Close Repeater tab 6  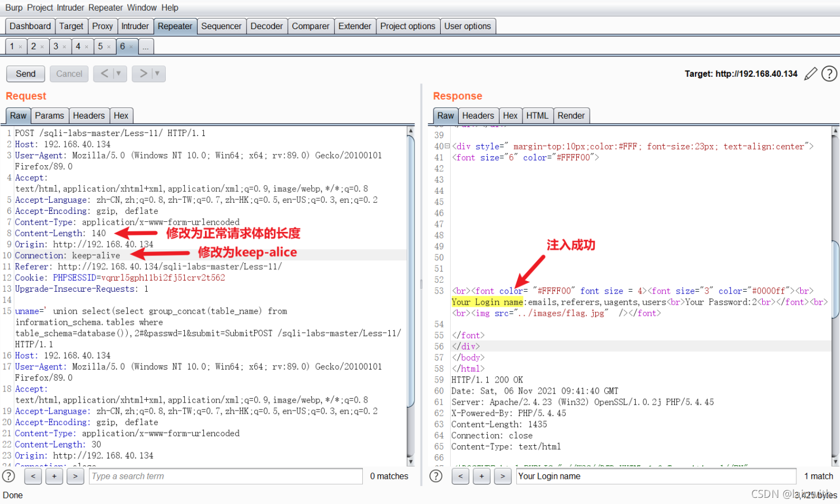point(131,47)
